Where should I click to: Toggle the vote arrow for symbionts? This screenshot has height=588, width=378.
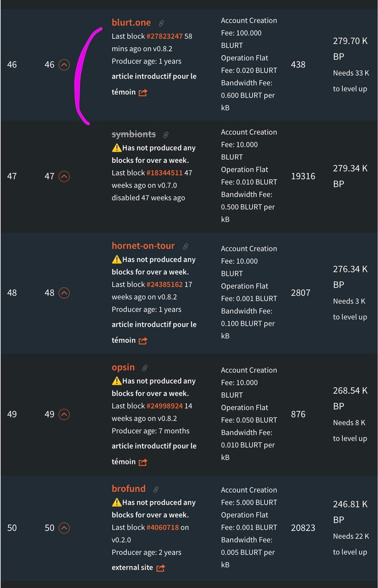point(64,176)
